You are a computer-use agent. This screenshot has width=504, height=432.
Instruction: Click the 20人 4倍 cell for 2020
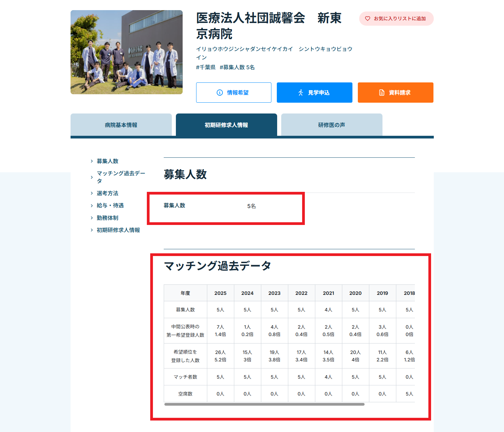(x=355, y=356)
